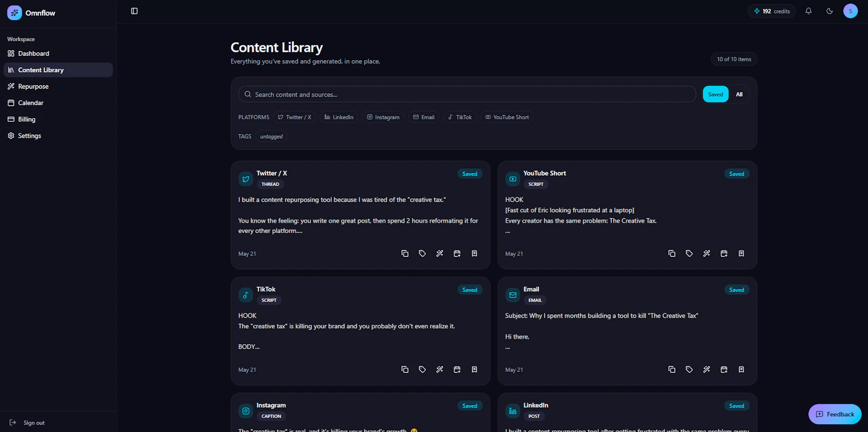
Task: Click Saved badge on Twitter / X card
Action: click(470, 174)
